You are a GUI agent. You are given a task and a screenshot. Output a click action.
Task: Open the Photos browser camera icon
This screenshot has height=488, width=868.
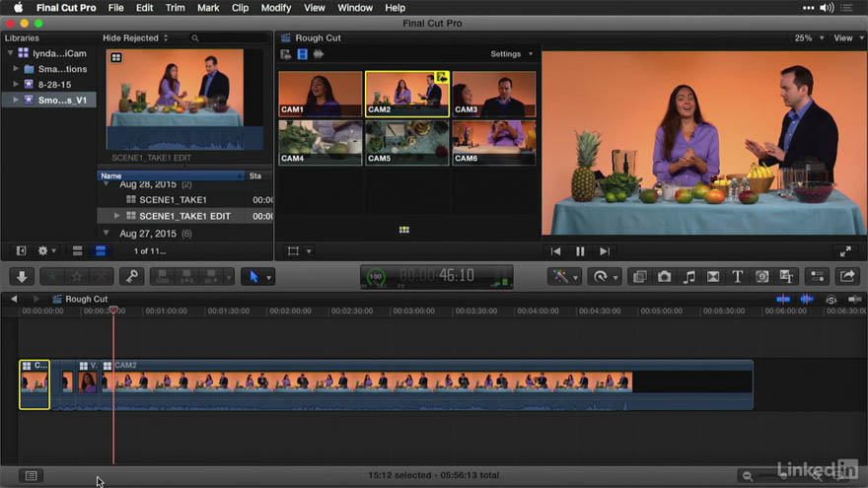click(x=664, y=276)
